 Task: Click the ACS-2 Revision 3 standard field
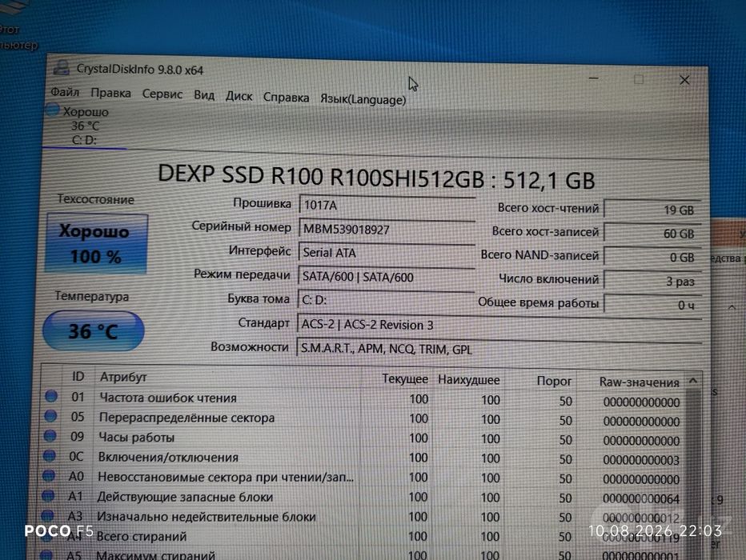pos(499,326)
